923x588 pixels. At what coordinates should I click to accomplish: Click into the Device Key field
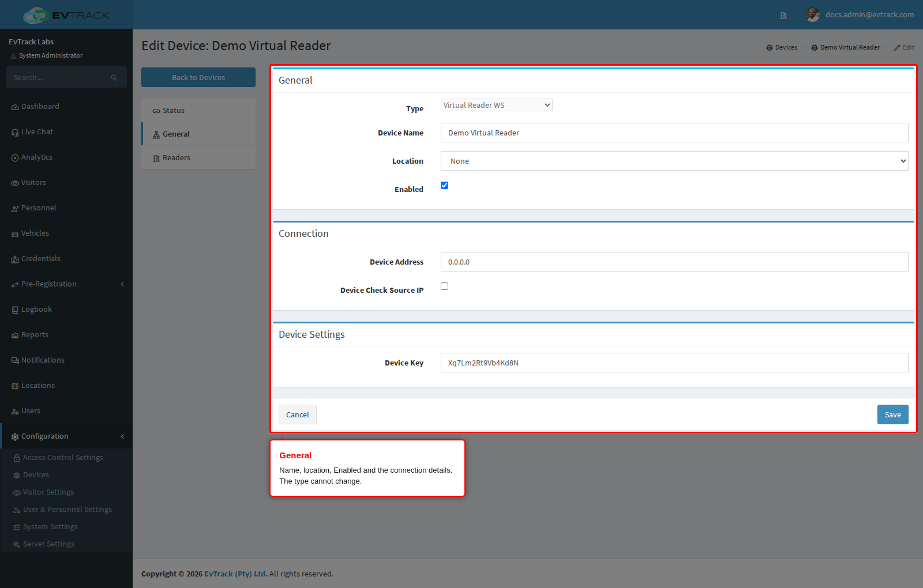tap(674, 363)
